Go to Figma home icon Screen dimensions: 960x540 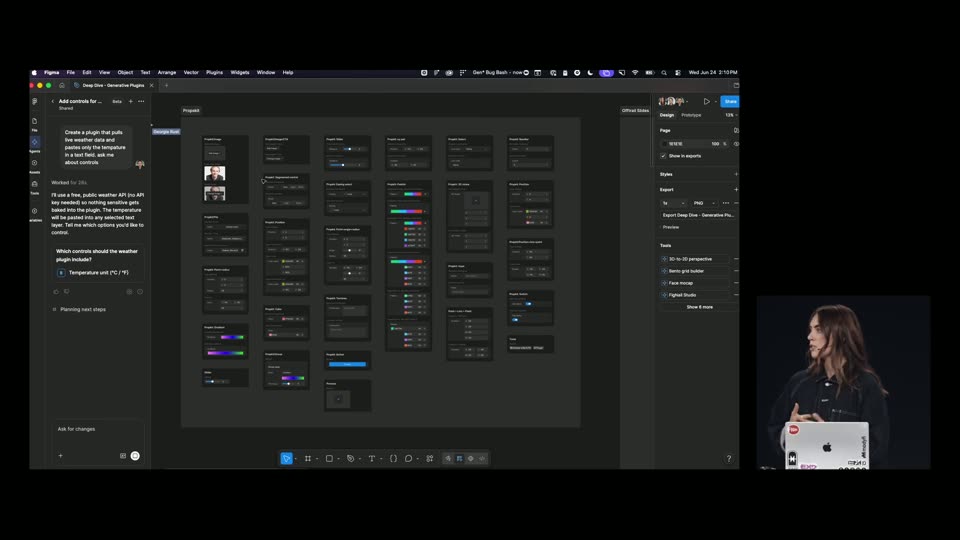(x=62, y=85)
